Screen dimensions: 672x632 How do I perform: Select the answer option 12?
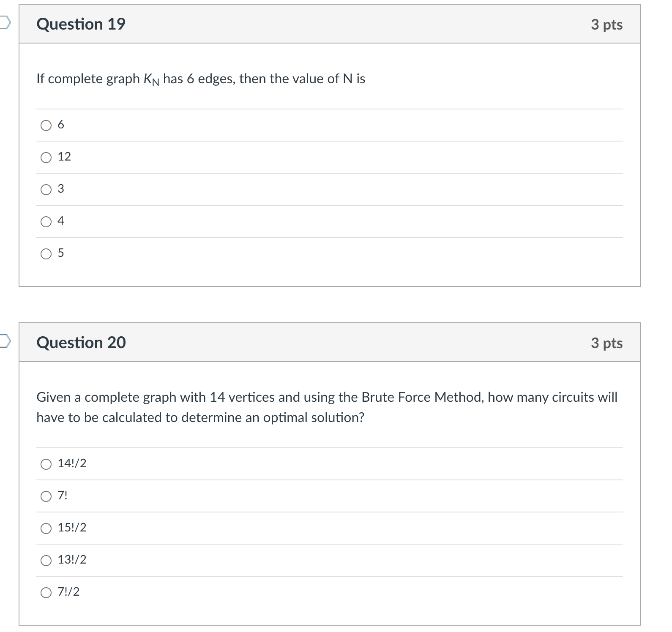(46, 157)
